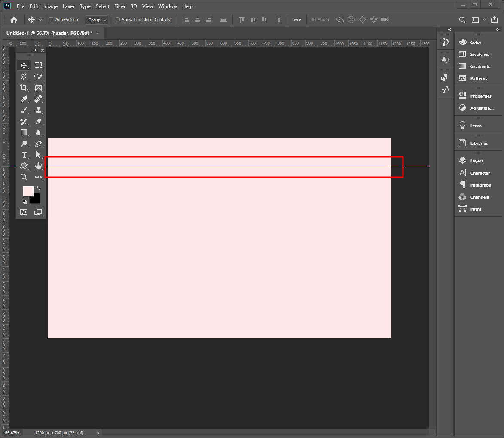Click the Search magnifier icon

tap(462, 20)
